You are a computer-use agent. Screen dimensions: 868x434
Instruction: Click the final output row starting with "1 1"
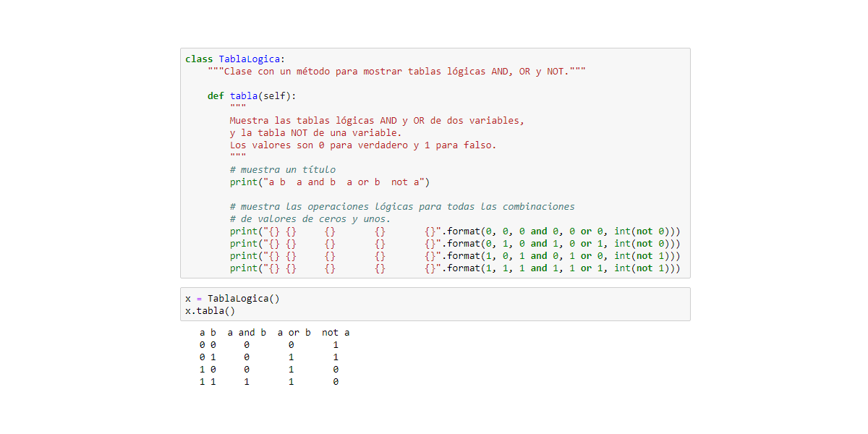pos(268,382)
